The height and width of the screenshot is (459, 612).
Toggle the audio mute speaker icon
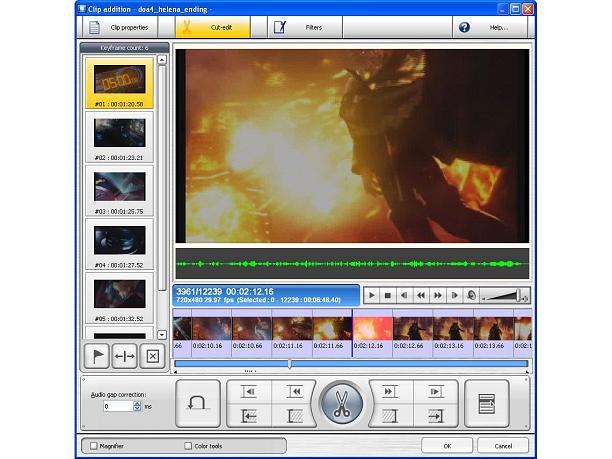point(471,295)
